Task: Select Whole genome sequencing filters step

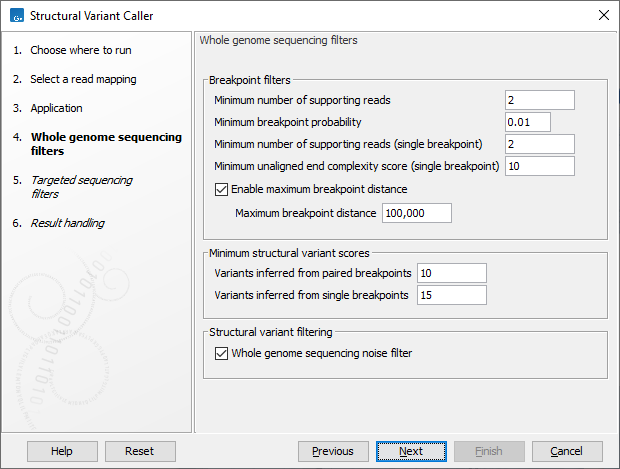Action: [105, 144]
